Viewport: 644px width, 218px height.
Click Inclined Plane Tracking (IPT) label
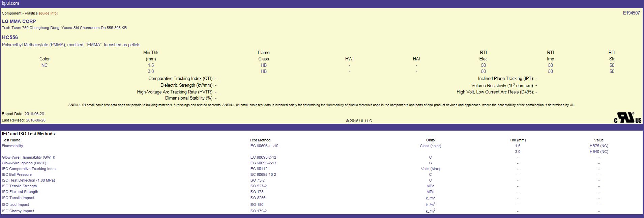pos(506,79)
